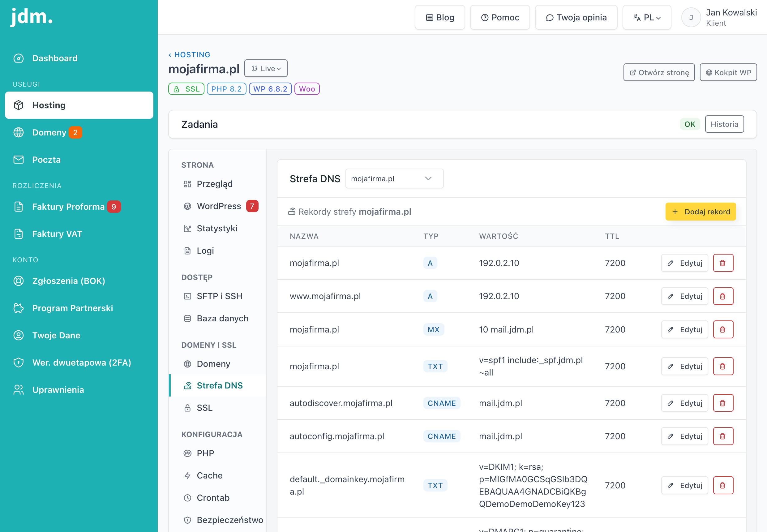
Task: Open the SFTP i SSH section
Action: coord(218,296)
